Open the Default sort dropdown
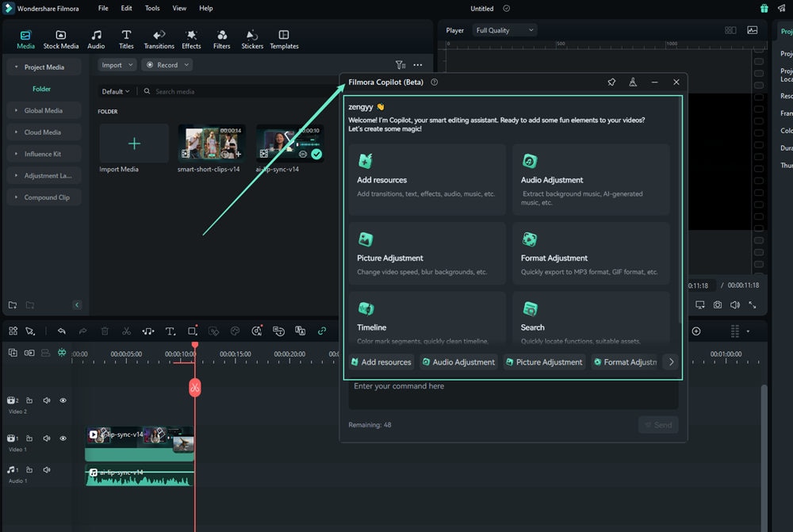The height and width of the screenshot is (532, 793). (115, 91)
